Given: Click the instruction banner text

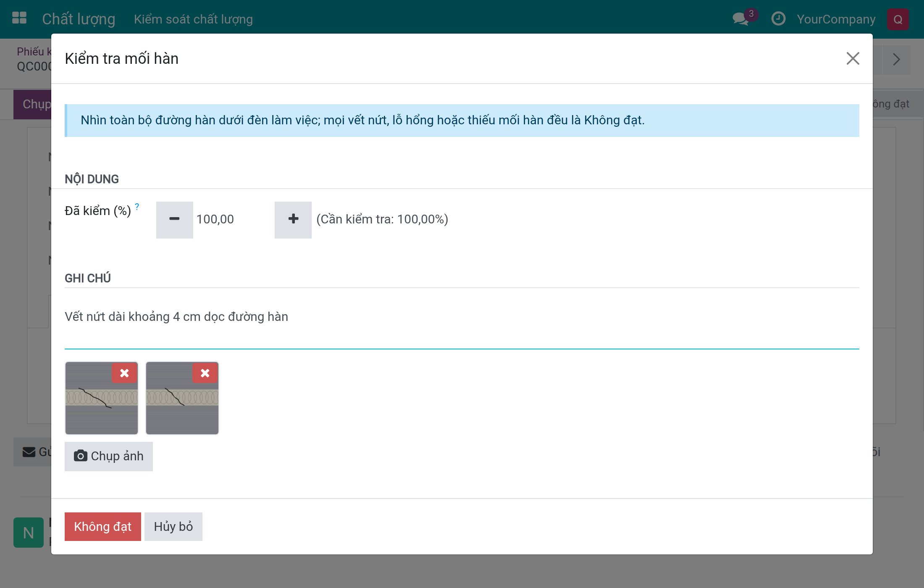Looking at the screenshot, I should pyautogui.click(x=362, y=120).
